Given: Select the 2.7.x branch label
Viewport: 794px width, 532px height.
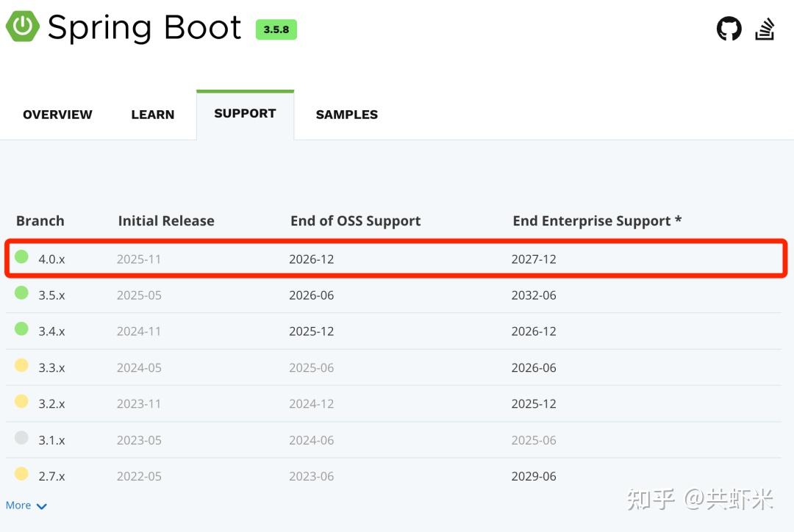Looking at the screenshot, I should click(x=51, y=476).
